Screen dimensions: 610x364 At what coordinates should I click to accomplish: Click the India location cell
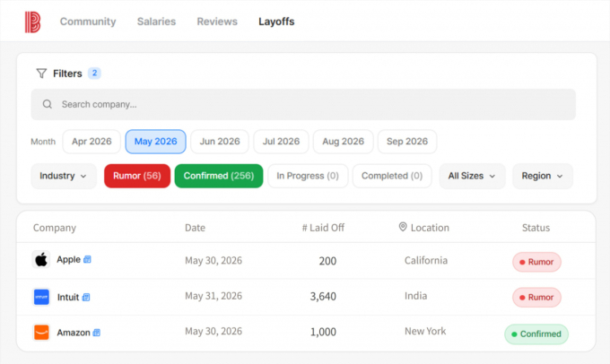coord(415,296)
